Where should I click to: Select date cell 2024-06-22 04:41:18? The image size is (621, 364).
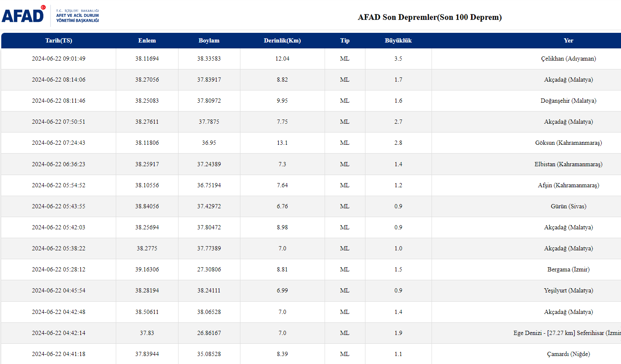point(59,354)
